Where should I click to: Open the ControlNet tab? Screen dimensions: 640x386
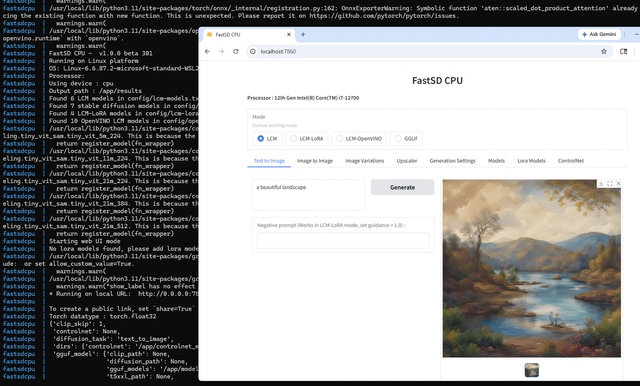pos(571,161)
